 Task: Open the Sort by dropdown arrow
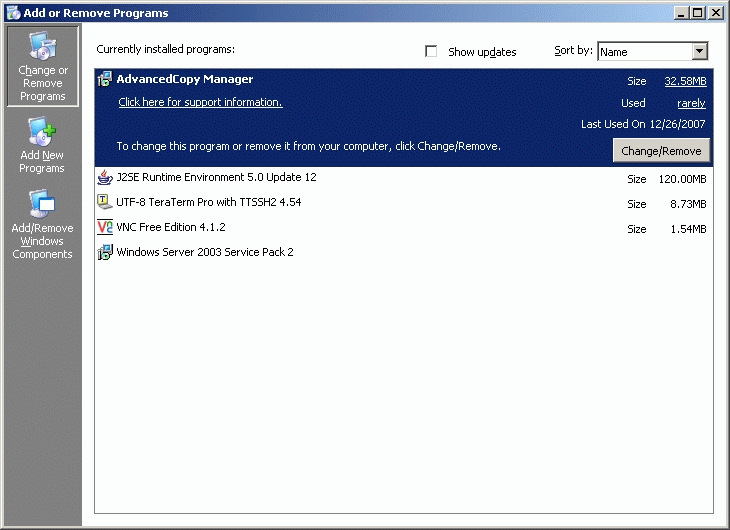click(x=699, y=51)
